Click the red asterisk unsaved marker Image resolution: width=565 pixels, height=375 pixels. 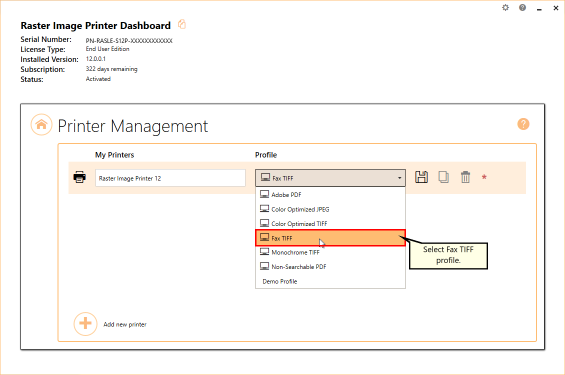(x=484, y=177)
